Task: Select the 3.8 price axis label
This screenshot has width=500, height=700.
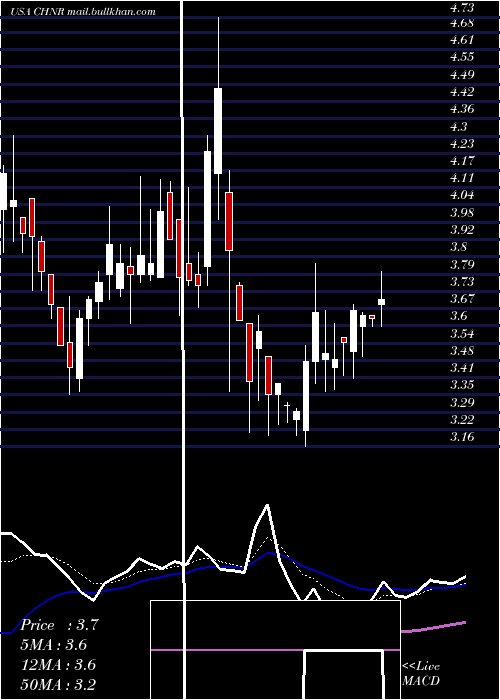Action: click(458, 247)
